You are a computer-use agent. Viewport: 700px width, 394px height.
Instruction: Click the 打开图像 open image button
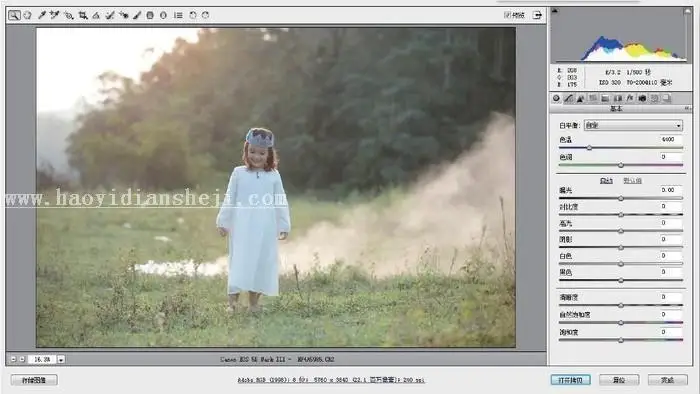tap(571, 380)
